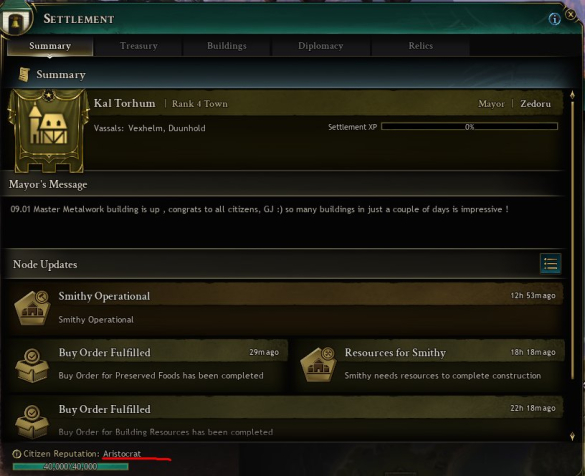
Task: Click the Citizen Reputation info icon
Action: [x=16, y=454]
